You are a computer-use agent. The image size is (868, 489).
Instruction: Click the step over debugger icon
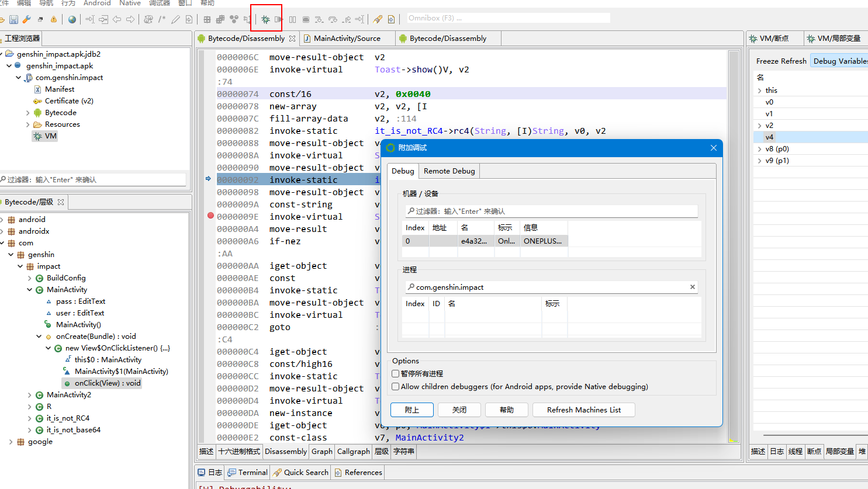pos(333,19)
